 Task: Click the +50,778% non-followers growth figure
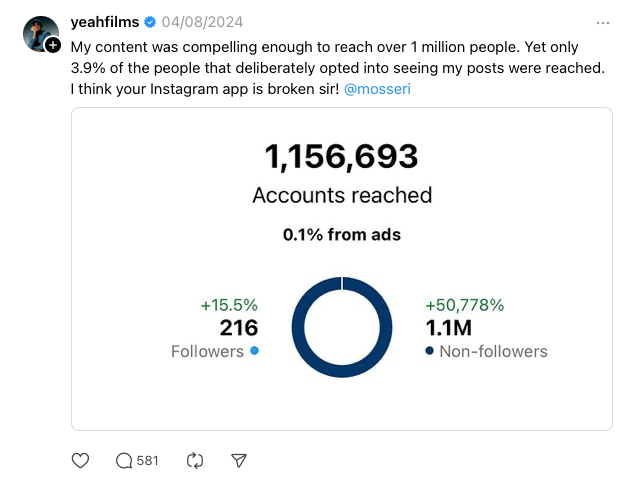click(x=464, y=305)
